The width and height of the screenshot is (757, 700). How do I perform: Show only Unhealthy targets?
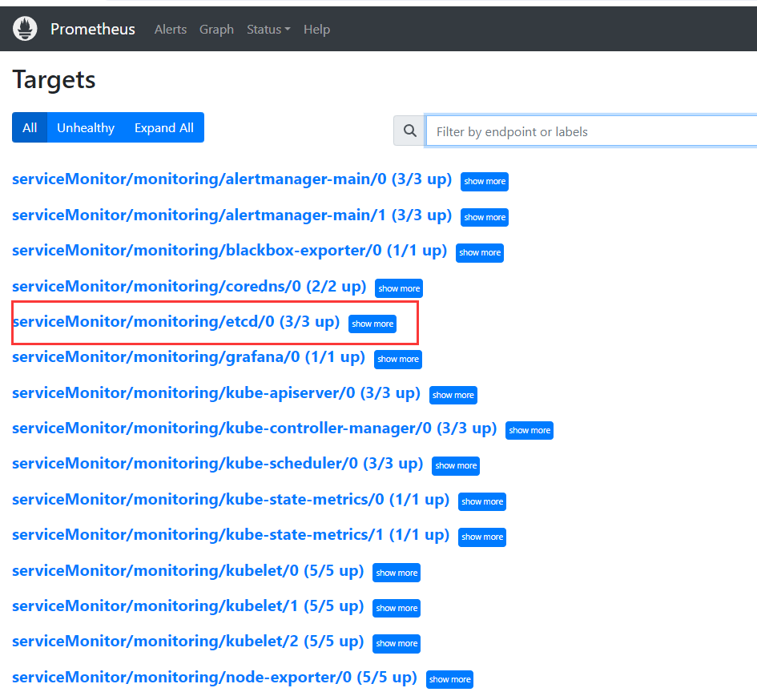click(x=86, y=127)
